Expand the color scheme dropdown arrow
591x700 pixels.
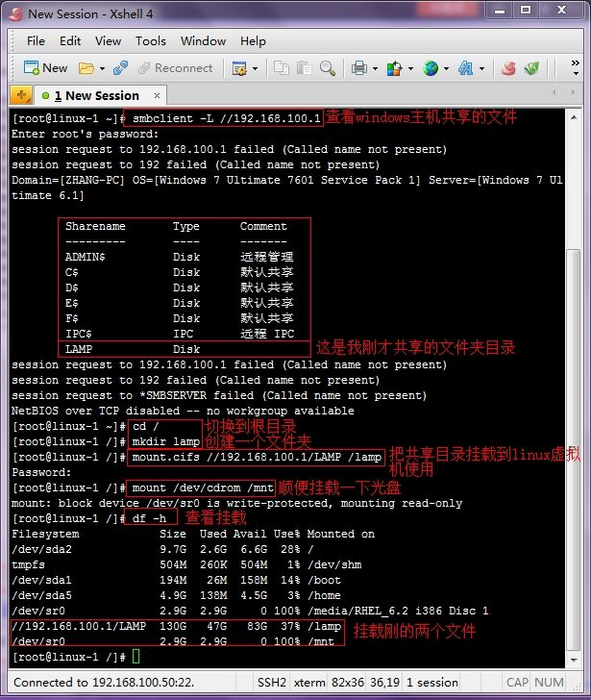pyautogui.click(x=410, y=69)
